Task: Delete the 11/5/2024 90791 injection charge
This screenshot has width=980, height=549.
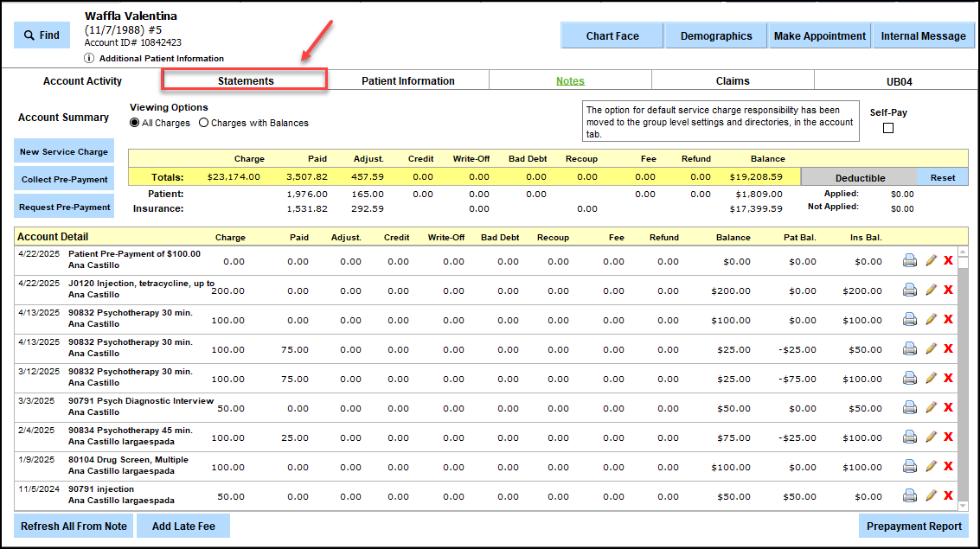Action: (x=948, y=496)
